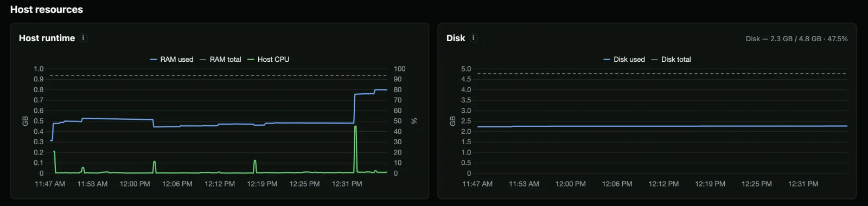868x206 pixels.
Task: Click the 12:31 PM label on Disk chart
Action: [803, 184]
